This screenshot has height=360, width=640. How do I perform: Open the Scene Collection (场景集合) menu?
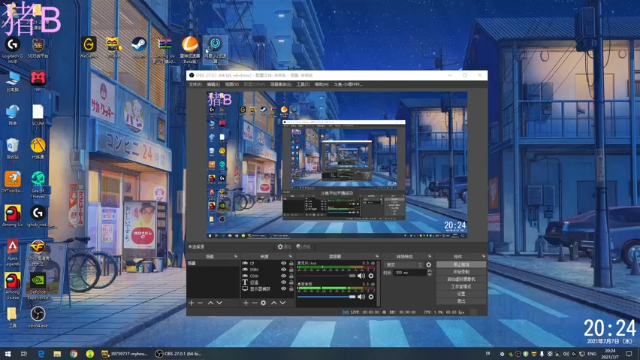point(281,84)
